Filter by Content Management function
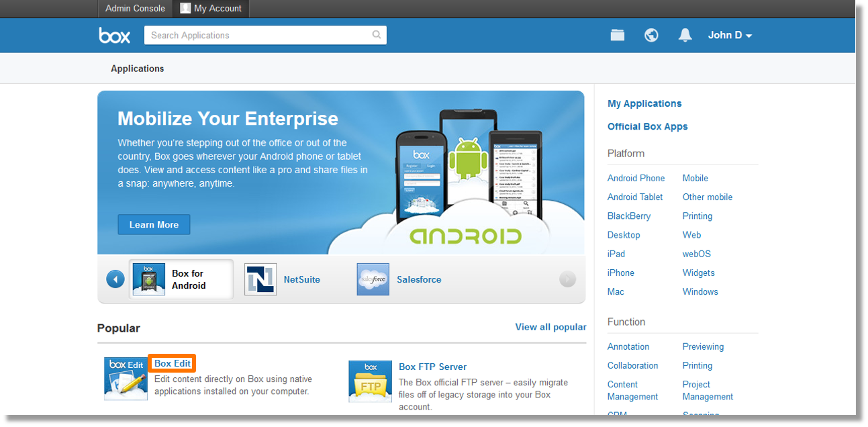Image resolution: width=868 pixels, height=427 pixels. click(x=633, y=390)
